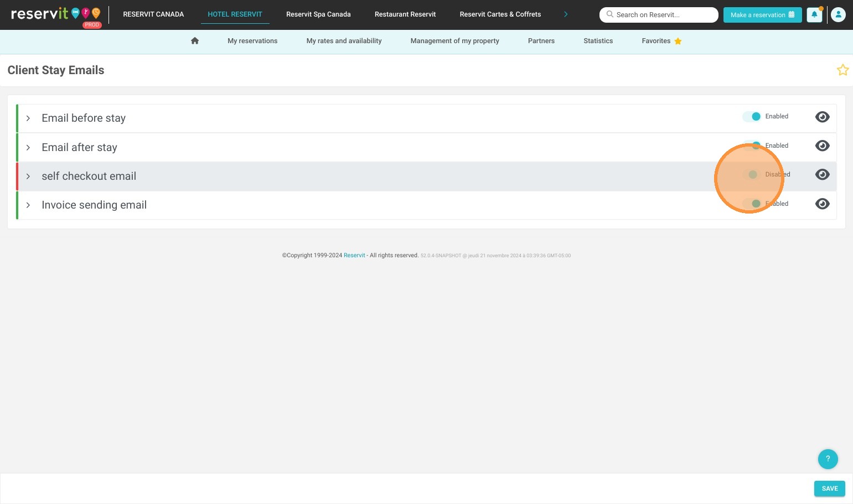Expand Invoice sending email section
Viewport: 853px width, 504px height.
28,205
